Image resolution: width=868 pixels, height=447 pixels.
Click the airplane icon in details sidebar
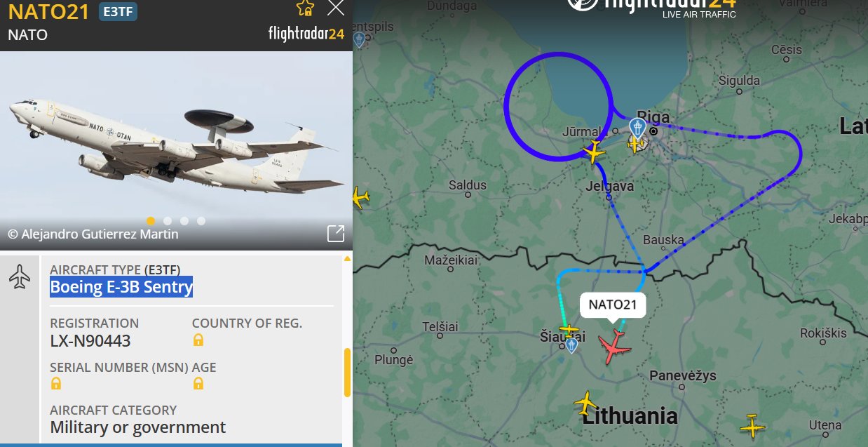[20, 276]
